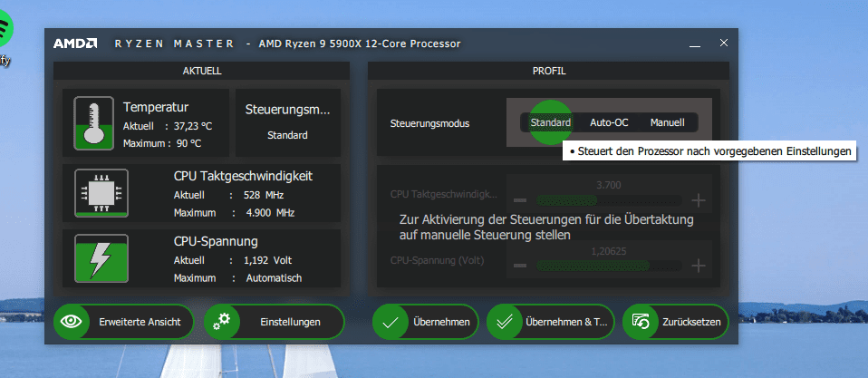Click the reset icon on Zurücksetzen
The image size is (868, 378).
point(641,322)
